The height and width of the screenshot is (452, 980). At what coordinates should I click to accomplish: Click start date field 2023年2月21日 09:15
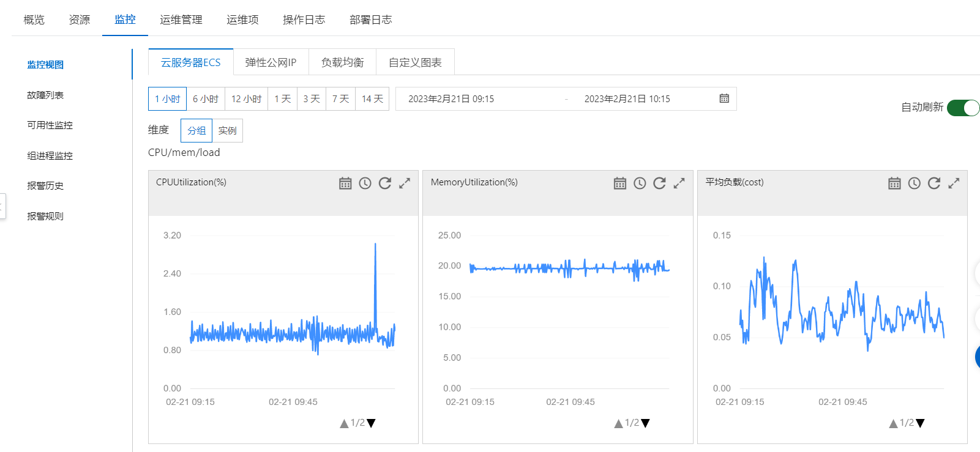pos(451,98)
